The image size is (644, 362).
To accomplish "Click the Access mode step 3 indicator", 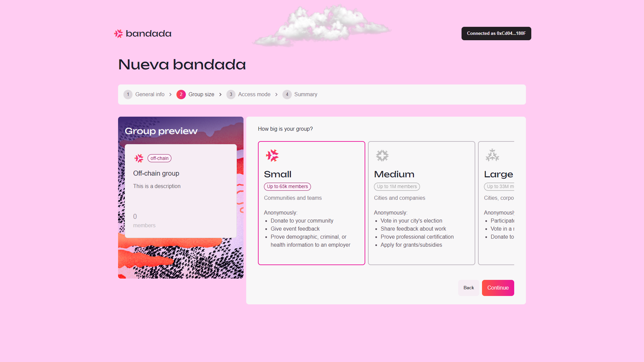I will point(230,94).
